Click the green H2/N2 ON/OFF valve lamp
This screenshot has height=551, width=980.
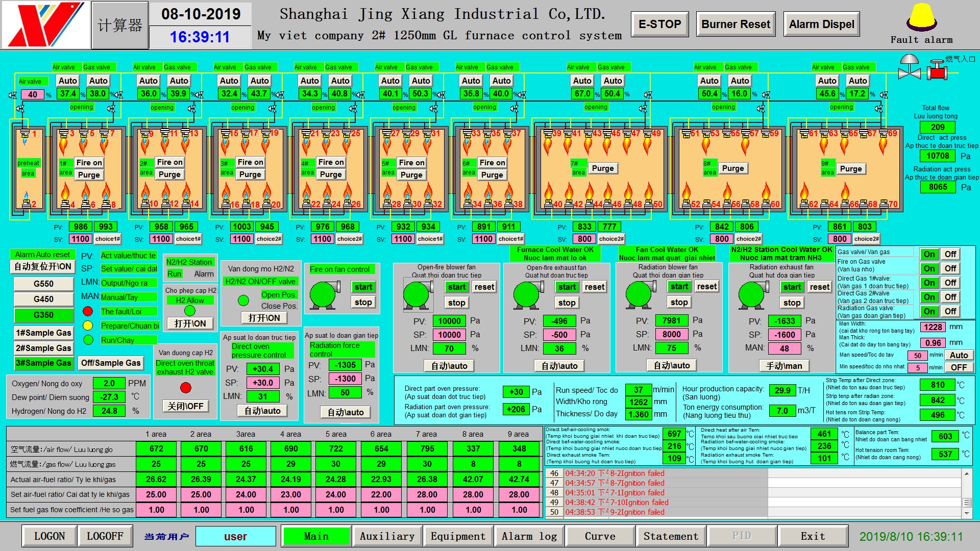(243, 300)
